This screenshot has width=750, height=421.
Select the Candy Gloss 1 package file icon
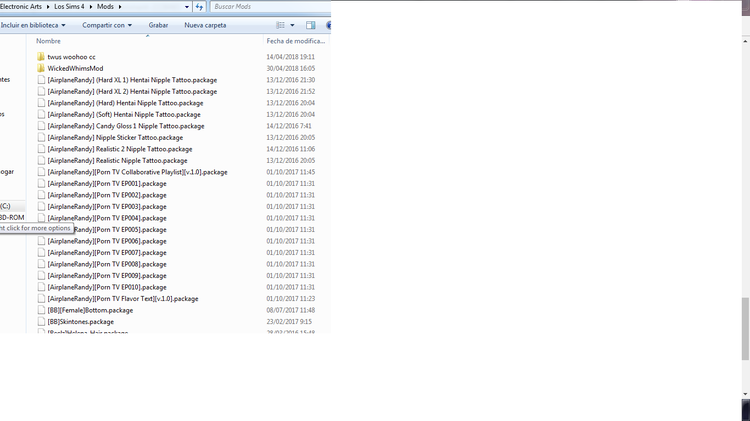41,126
